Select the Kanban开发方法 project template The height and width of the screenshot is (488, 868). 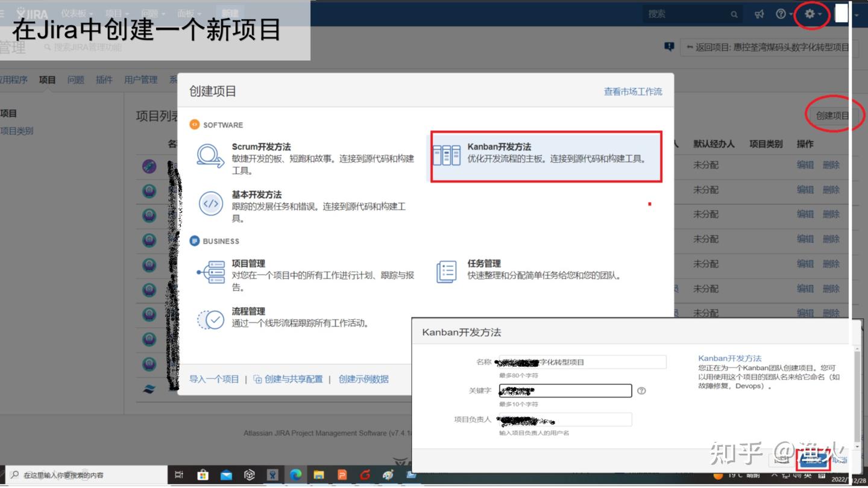coord(546,156)
